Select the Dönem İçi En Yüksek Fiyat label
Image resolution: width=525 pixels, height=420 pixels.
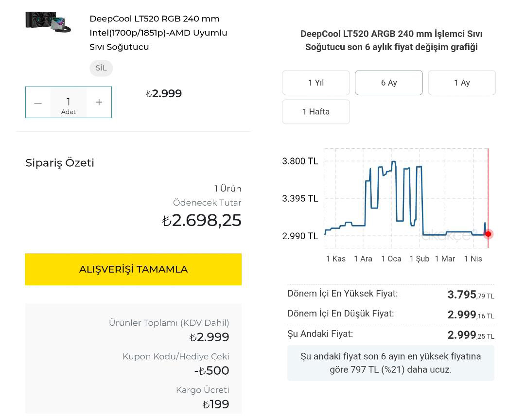pyautogui.click(x=343, y=294)
